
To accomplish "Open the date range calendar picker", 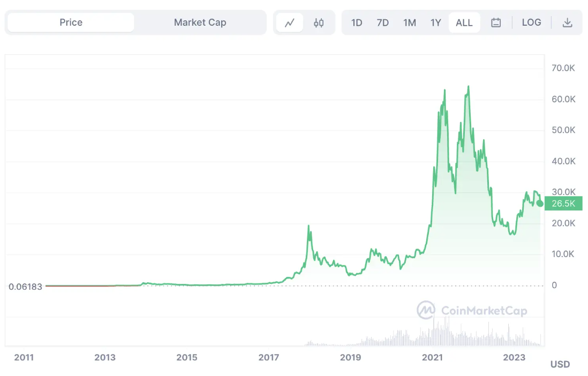I will coord(496,22).
